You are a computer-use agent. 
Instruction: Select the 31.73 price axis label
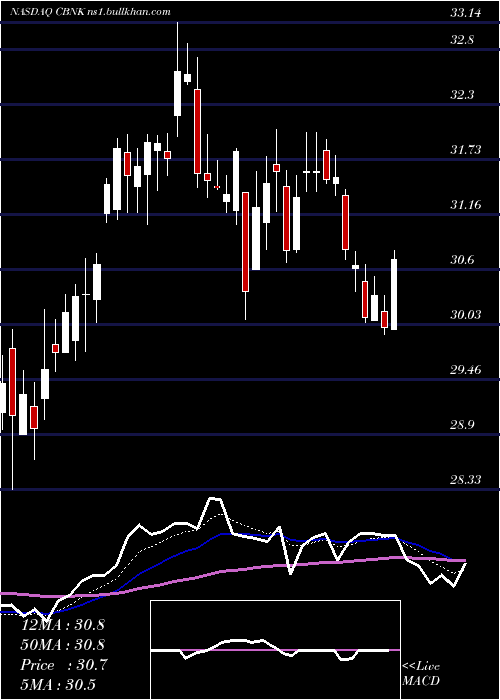465,150
